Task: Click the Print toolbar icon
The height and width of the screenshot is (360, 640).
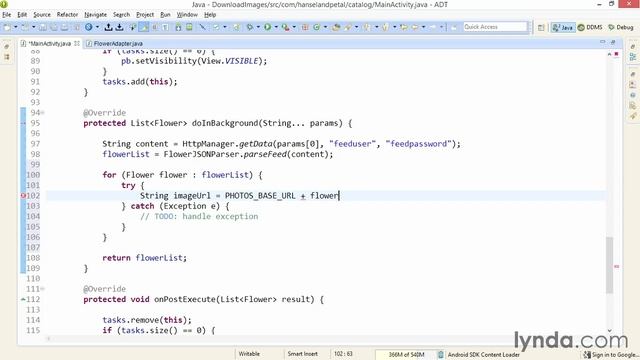Action: tap(64, 27)
